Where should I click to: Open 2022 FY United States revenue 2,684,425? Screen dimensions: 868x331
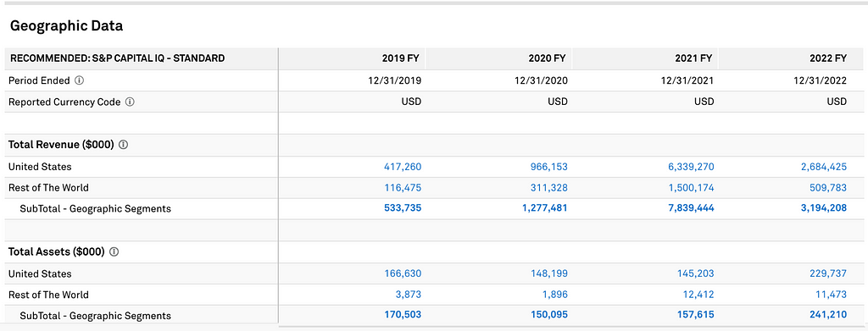point(824,167)
